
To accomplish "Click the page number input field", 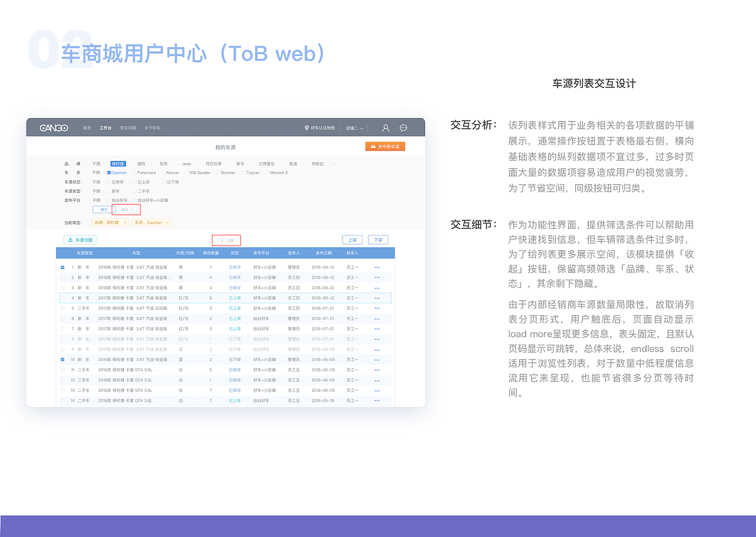I will 221,241.
